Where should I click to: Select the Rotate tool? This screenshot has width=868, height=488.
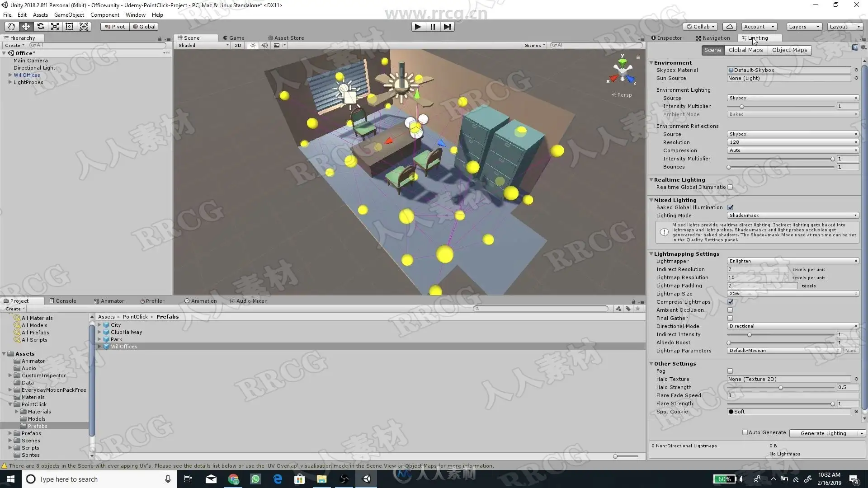(x=40, y=27)
